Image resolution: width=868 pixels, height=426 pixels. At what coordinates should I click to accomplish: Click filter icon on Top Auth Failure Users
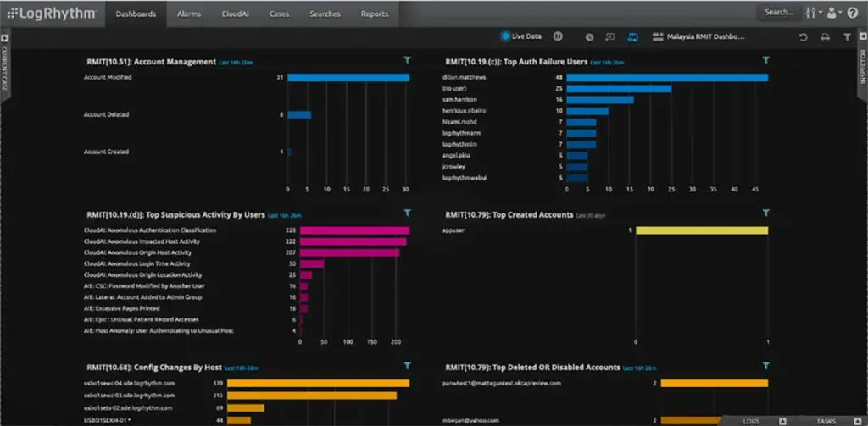point(766,61)
